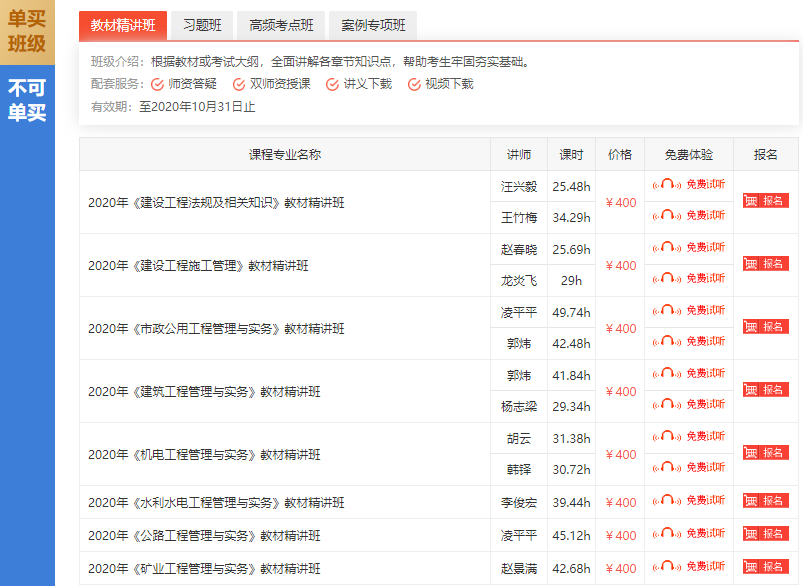The image size is (803, 586).
Task: Click 2020年《建设工程施工管理》教材精讲班 course name
Action: tap(198, 266)
